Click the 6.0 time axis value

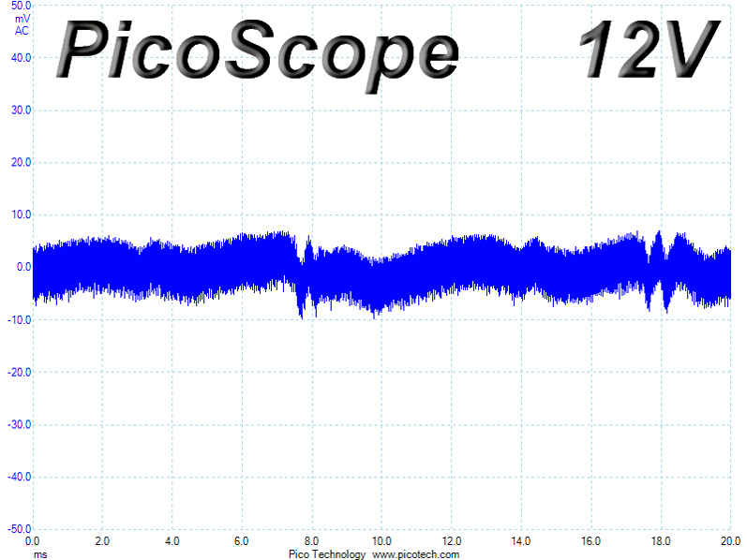point(242,541)
